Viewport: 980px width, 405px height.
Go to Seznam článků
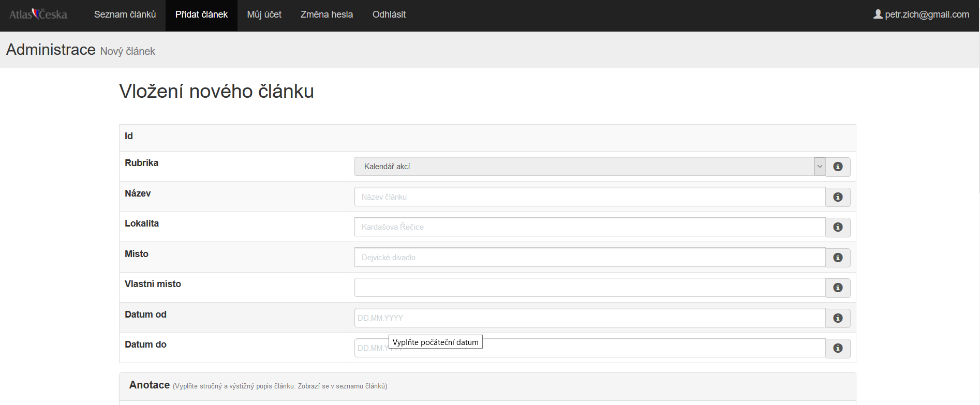coord(125,14)
